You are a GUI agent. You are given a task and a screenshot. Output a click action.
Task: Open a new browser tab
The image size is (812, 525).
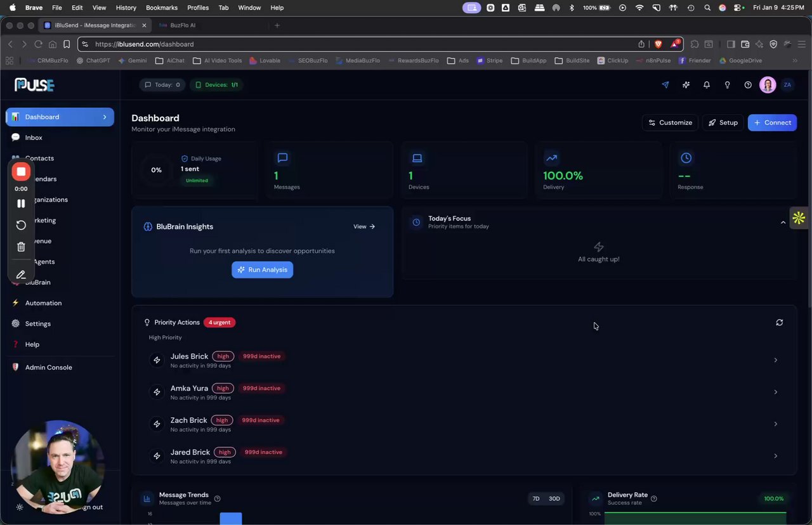coord(277,25)
